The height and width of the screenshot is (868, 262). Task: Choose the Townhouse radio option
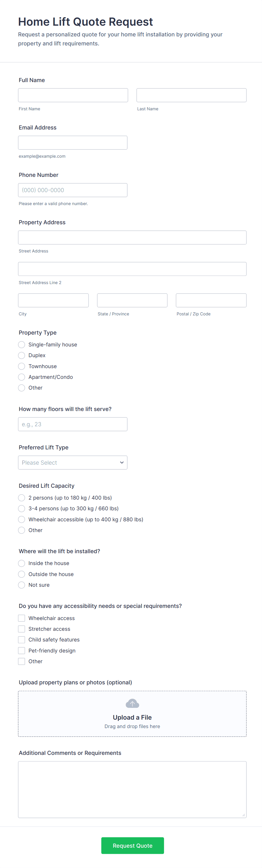click(x=21, y=366)
